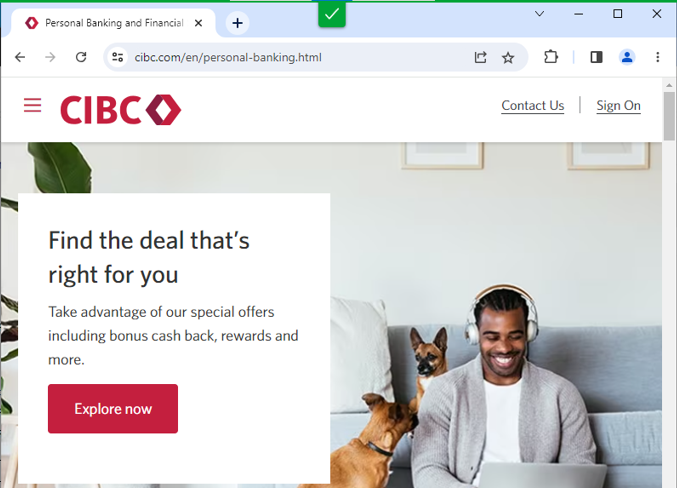This screenshot has height=488, width=677.
Task: Open a new browser tab
Action: (x=237, y=23)
